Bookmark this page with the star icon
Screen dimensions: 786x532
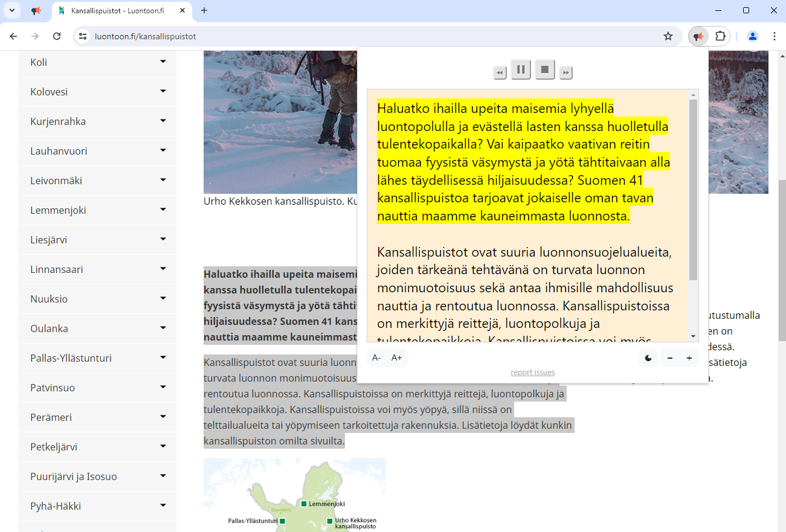pyautogui.click(x=668, y=36)
